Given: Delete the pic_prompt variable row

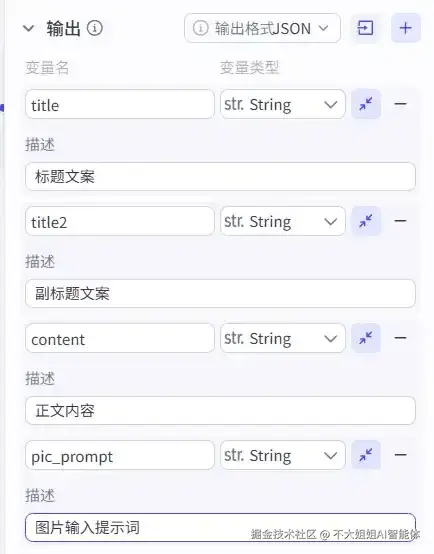Looking at the screenshot, I should coord(400,455).
